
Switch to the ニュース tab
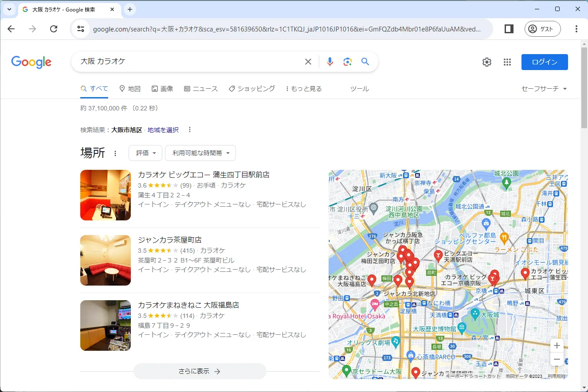[201, 89]
